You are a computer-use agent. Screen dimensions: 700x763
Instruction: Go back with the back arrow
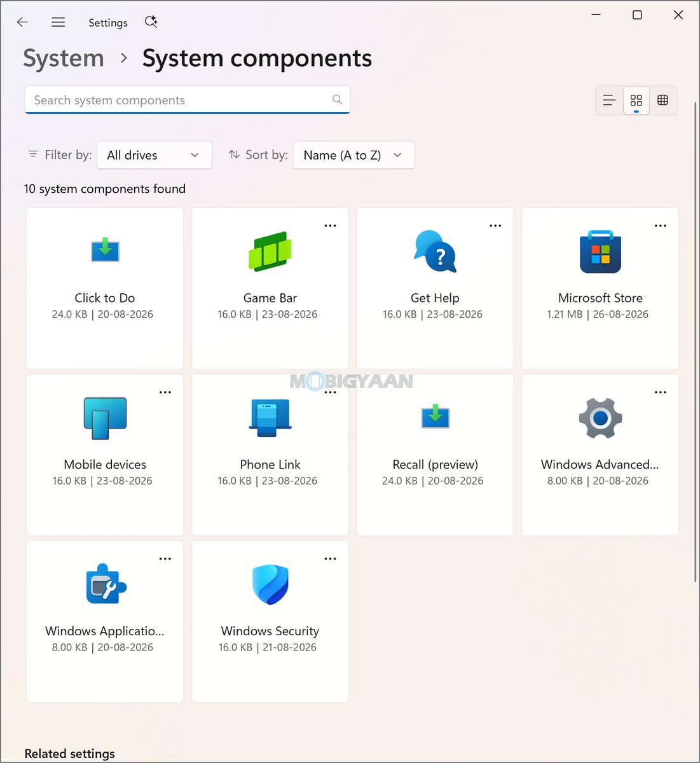pyautogui.click(x=22, y=22)
